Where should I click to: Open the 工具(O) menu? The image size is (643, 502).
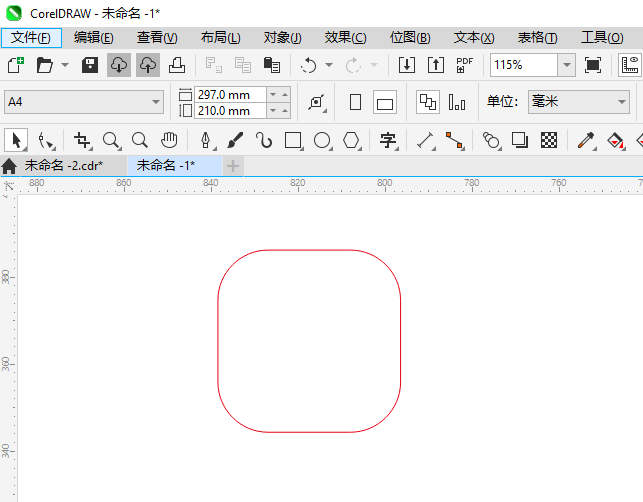point(602,38)
